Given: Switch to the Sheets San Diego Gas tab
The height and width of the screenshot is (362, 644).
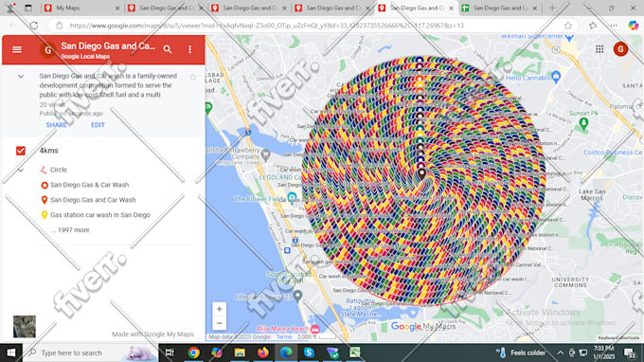Looking at the screenshot, I should pyautogui.click(x=499, y=8).
